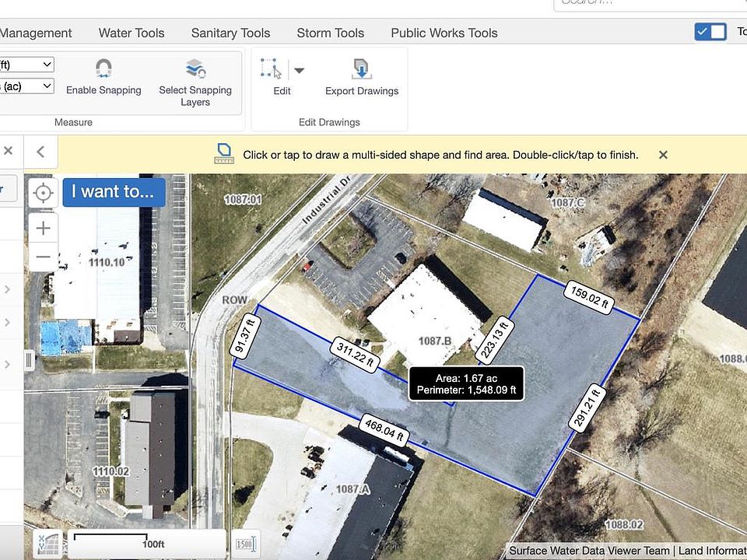Image resolution: width=747 pixels, height=560 pixels.
Task: Click the Enable Snapping magnet icon
Action: tap(103, 69)
